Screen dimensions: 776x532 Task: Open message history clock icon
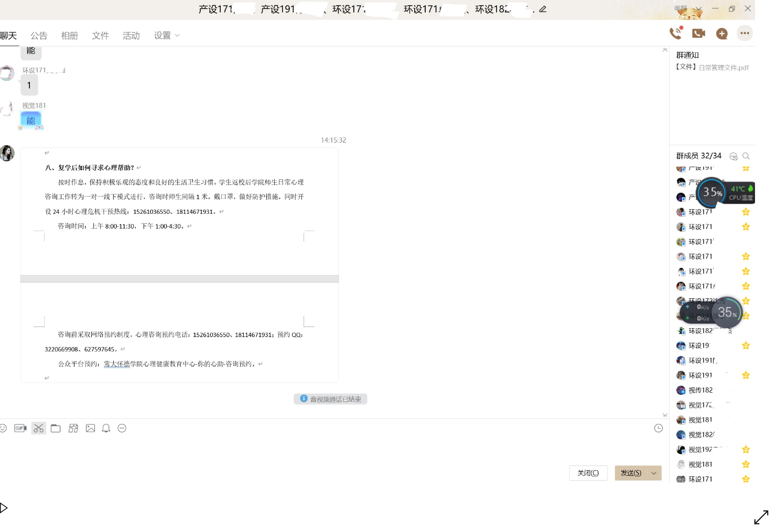point(659,428)
